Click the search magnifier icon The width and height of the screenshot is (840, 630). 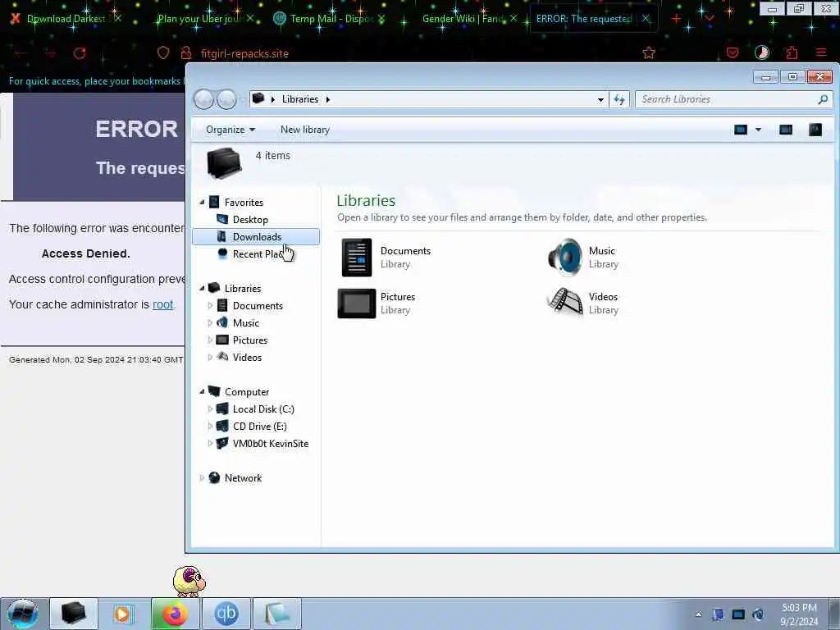pos(823,99)
